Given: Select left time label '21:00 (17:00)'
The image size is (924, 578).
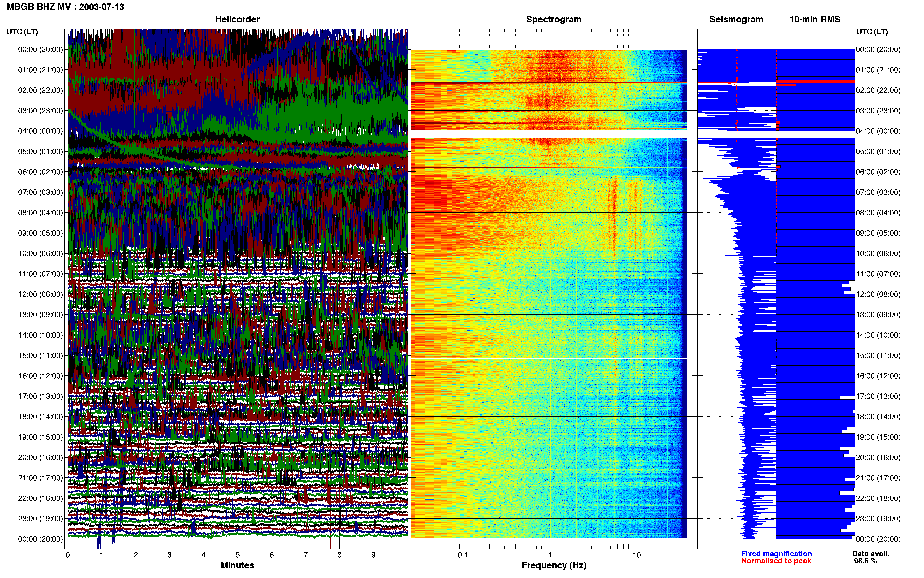Looking at the screenshot, I should coord(41,478).
